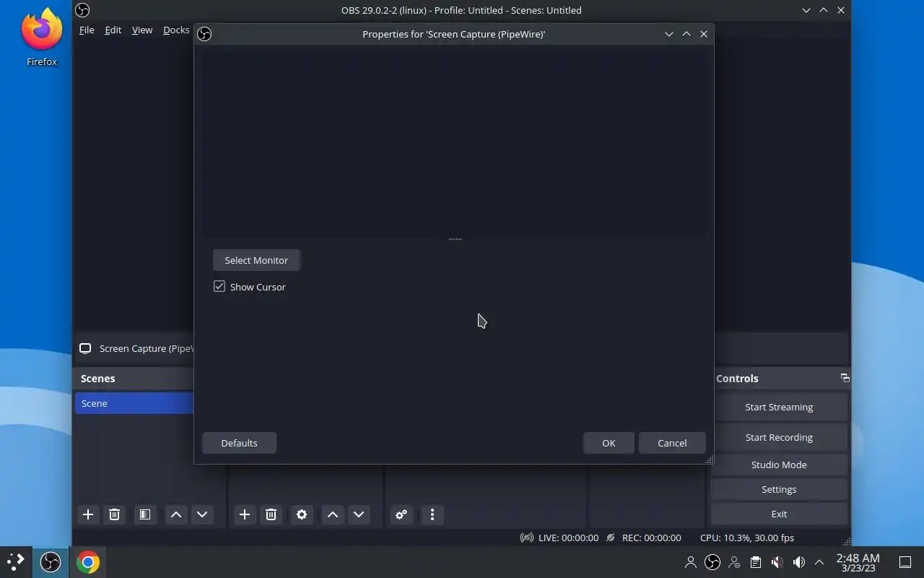Screen dimensions: 924x578
Task: Click the properties dialog resize grip
Action: 709,460
